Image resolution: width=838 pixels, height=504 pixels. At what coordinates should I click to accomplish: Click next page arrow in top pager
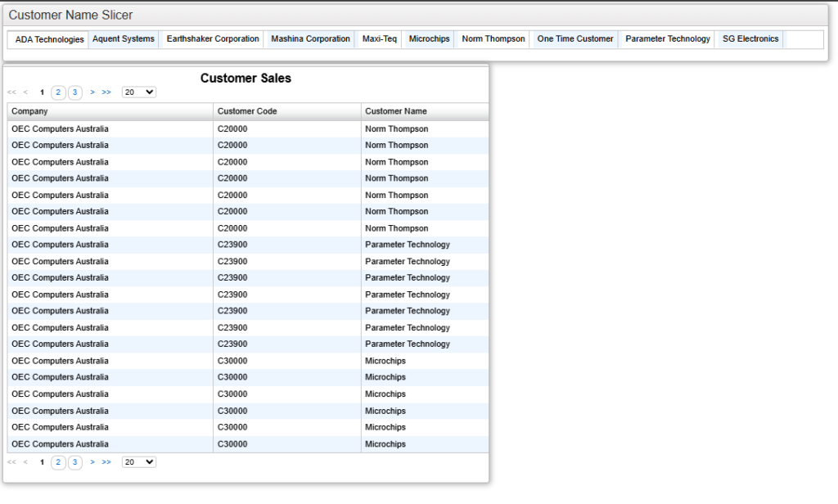point(92,92)
